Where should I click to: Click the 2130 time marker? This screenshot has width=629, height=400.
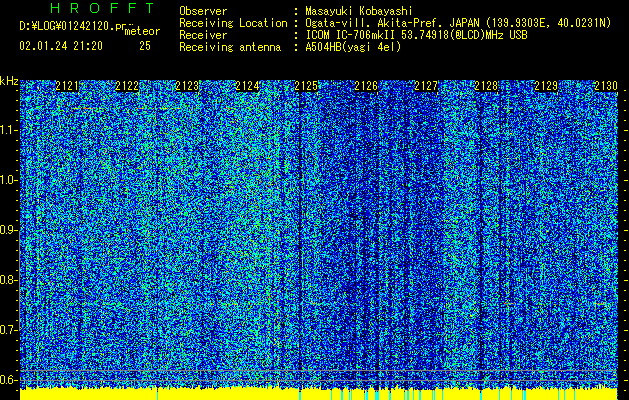606,86
